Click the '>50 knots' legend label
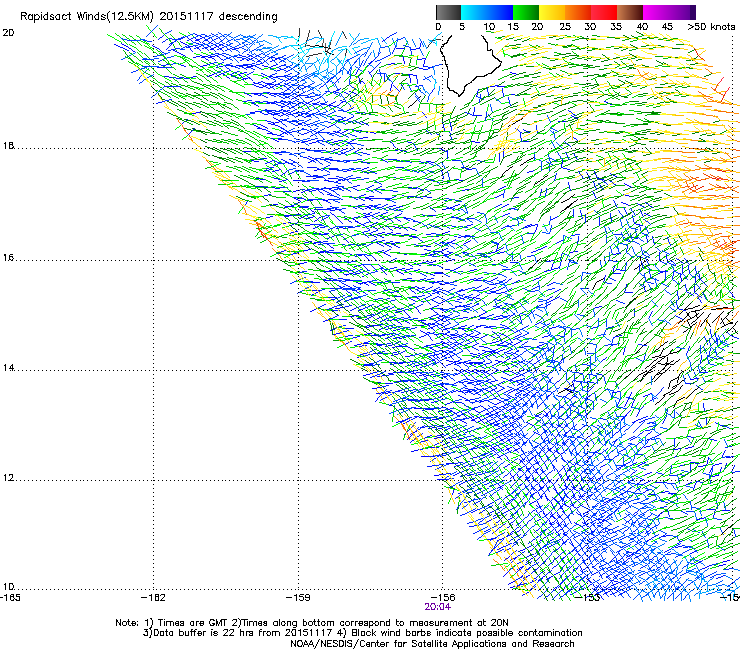The width and height of the screenshot is (740, 650). pyautogui.click(x=711, y=27)
